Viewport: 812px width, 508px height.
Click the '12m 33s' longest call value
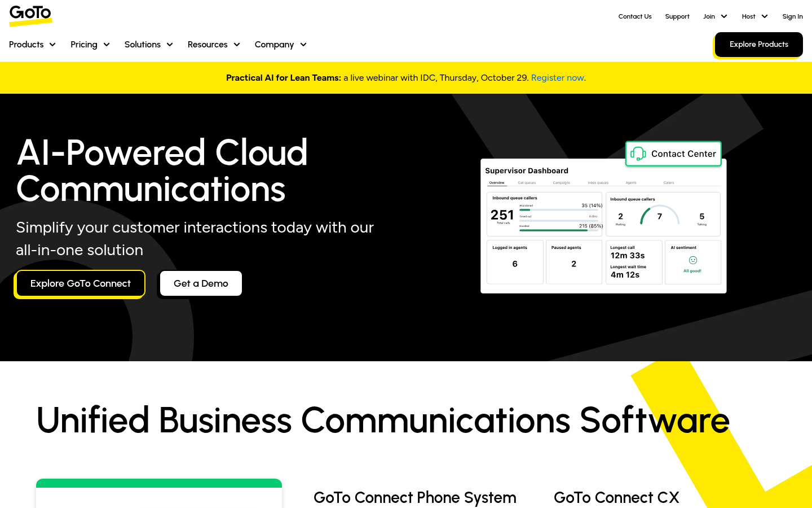pyautogui.click(x=628, y=256)
